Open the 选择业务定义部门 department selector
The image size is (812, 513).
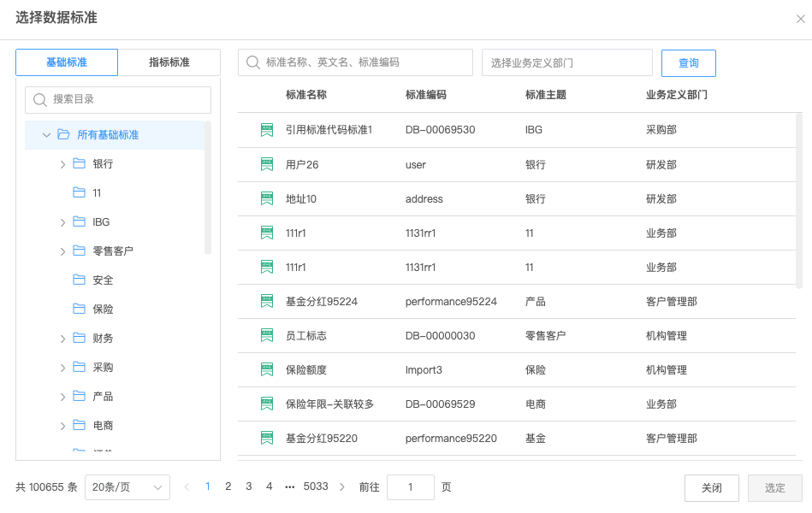tap(567, 62)
